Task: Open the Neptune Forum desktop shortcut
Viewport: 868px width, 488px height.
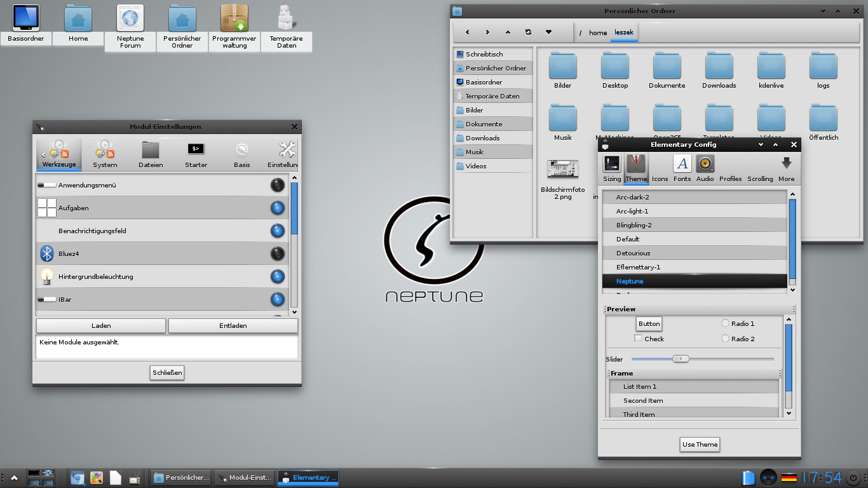Action: click(130, 18)
